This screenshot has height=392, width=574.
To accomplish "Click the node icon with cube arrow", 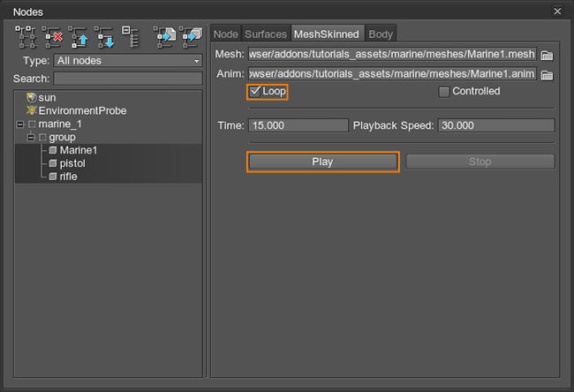I will pos(191,35).
